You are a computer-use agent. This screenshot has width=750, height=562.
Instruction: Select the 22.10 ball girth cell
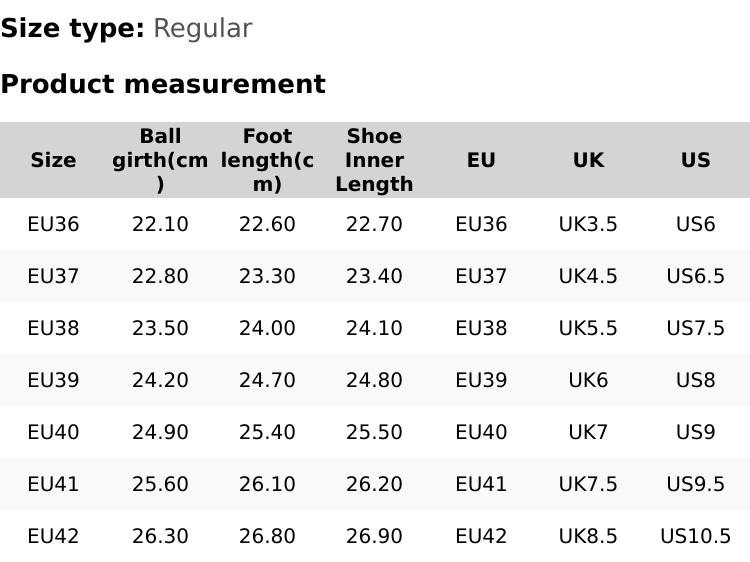(x=160, y=224)
